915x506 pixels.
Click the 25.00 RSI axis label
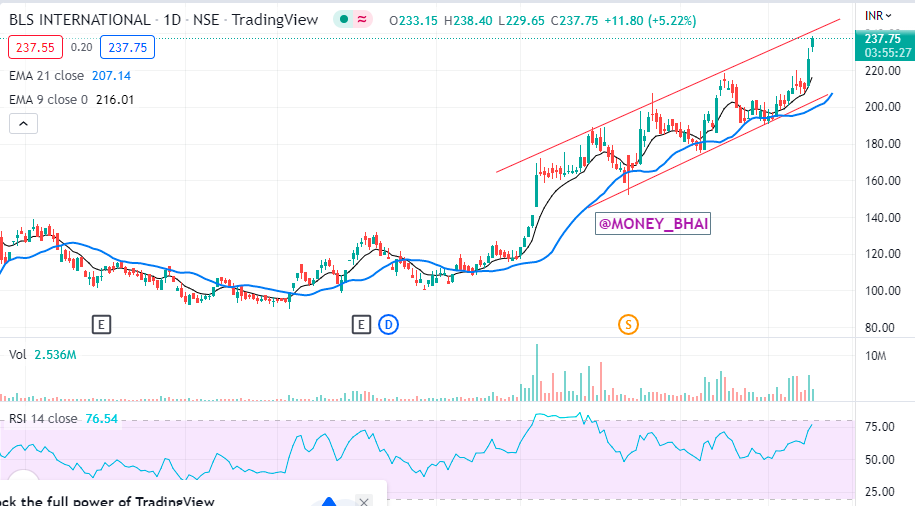coord(879,491)
